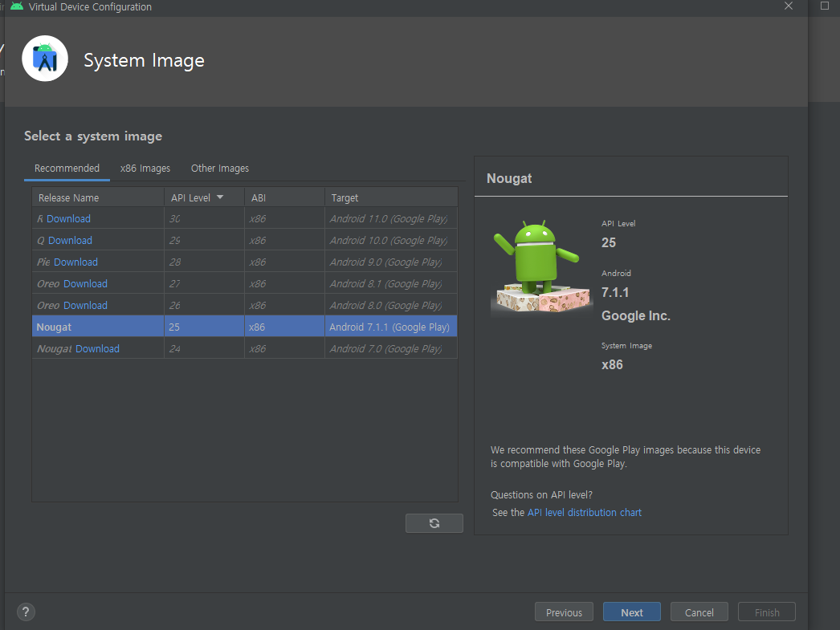Click API level 24 cell

[204, 348]
